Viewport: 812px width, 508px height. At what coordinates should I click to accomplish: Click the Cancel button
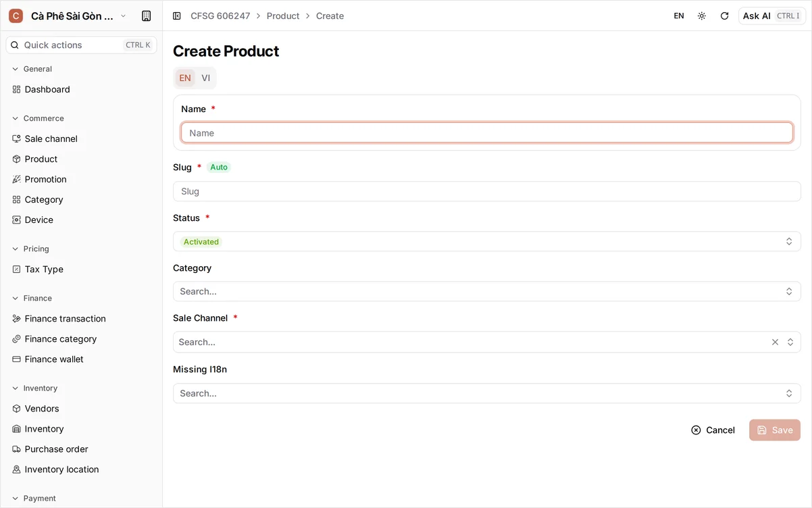(x=713, y=430)
